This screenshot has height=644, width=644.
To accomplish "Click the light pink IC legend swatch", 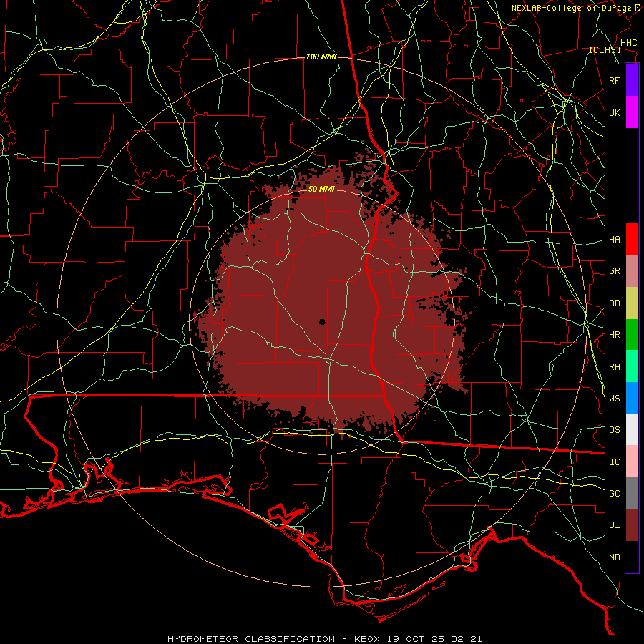I will (632, 462).
